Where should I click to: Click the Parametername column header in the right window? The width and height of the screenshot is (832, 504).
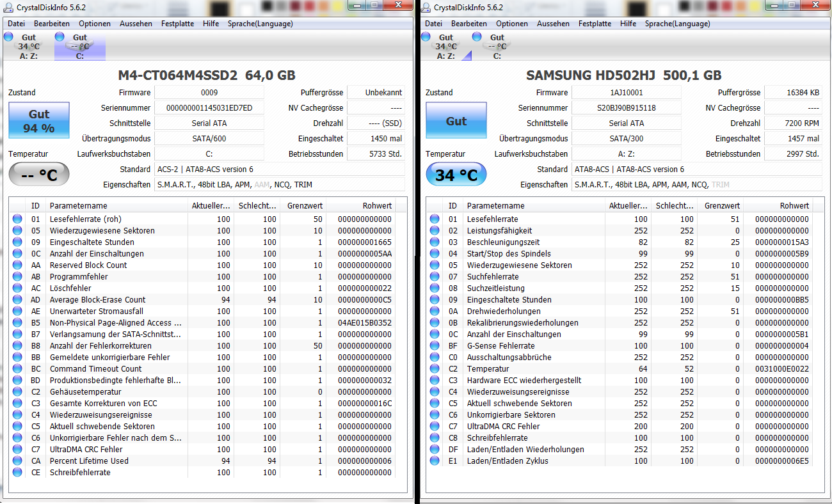click(534, 206)
